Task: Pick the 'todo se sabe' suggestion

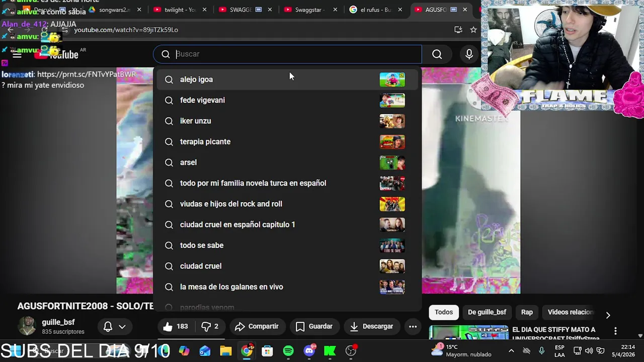Action: (x=287, y=245)
